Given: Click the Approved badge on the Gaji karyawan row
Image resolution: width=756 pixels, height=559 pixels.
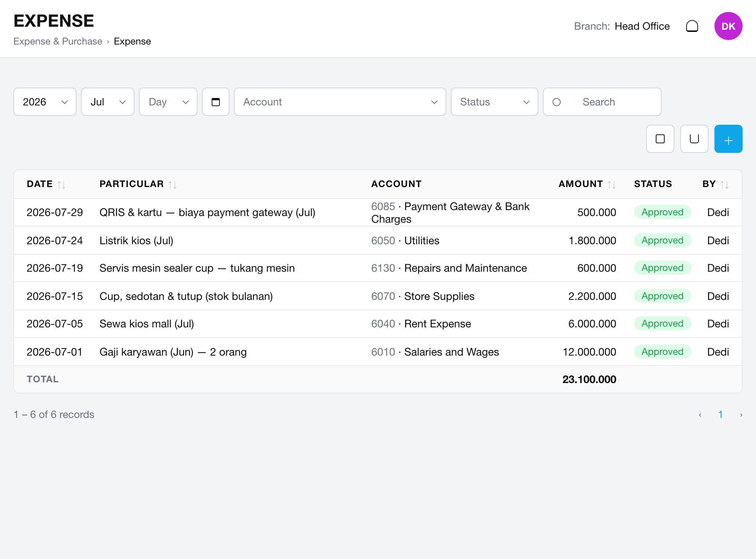Looking at the screenshot, I should pyautogui.click(x=662, y=352).
